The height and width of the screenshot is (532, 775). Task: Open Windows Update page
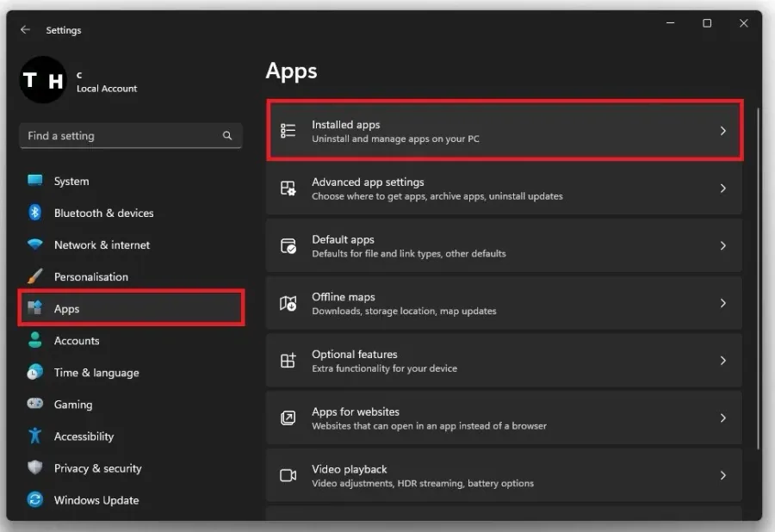(131, 500)
